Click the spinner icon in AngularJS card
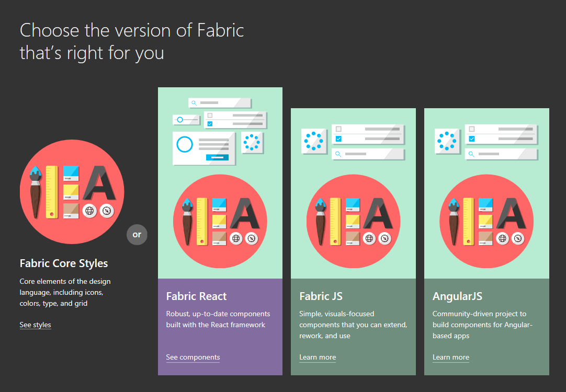Viewport: 566px width, 392px height. coord(447,141)
